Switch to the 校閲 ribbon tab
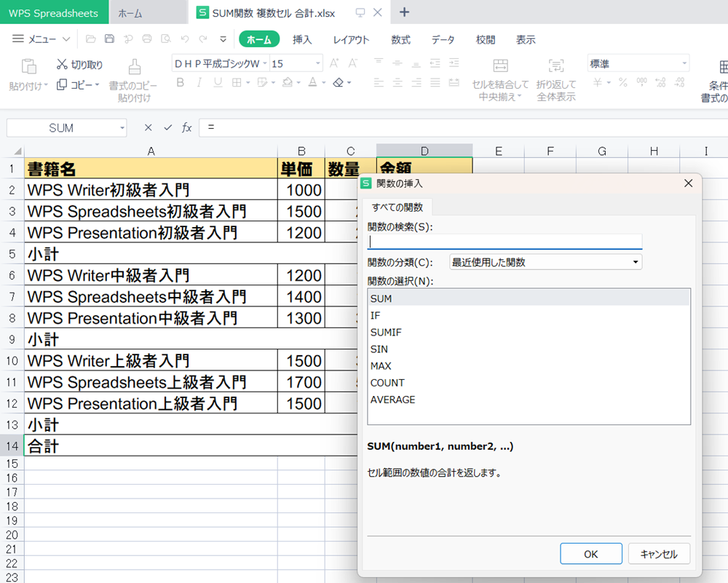 pos(486,39)
